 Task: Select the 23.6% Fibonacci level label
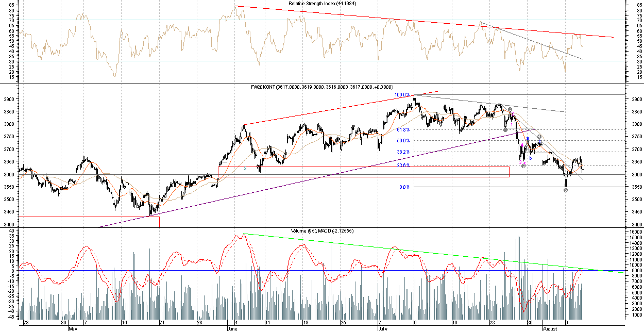(403, 165)
